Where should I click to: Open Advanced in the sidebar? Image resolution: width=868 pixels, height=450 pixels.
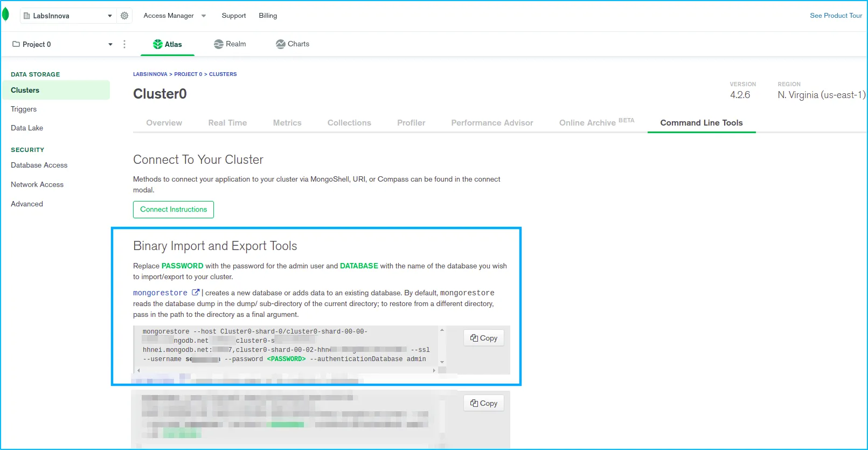[x=27, y=204]
